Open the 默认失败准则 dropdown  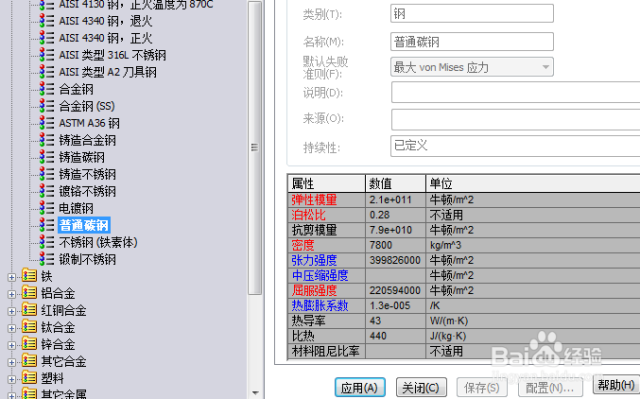[x=472, y=67]
